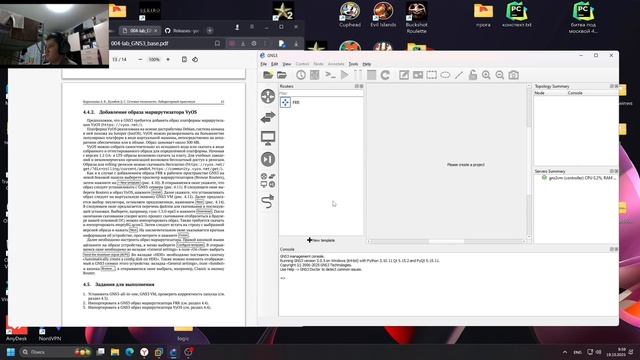Click the Node column header in Topology Summary
Screen dimensions: 640x360
coord(539,93)
